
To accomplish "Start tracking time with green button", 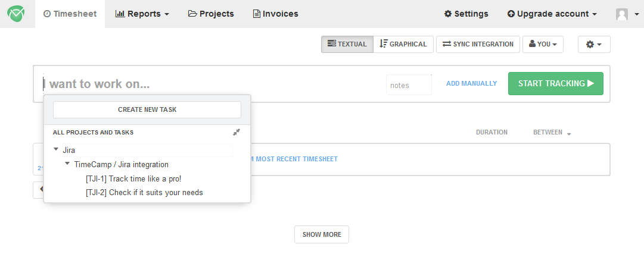I will (x=556, y=84).
